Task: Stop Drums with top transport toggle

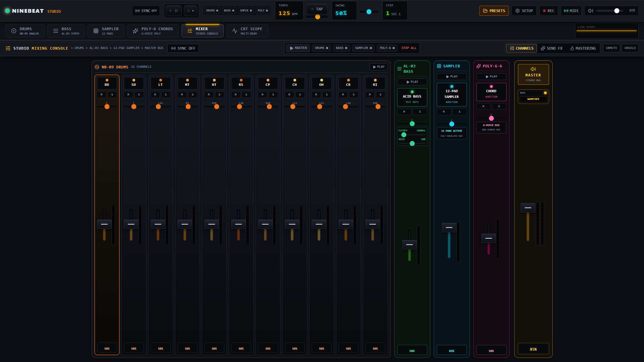Action: (x=212, y=11)
